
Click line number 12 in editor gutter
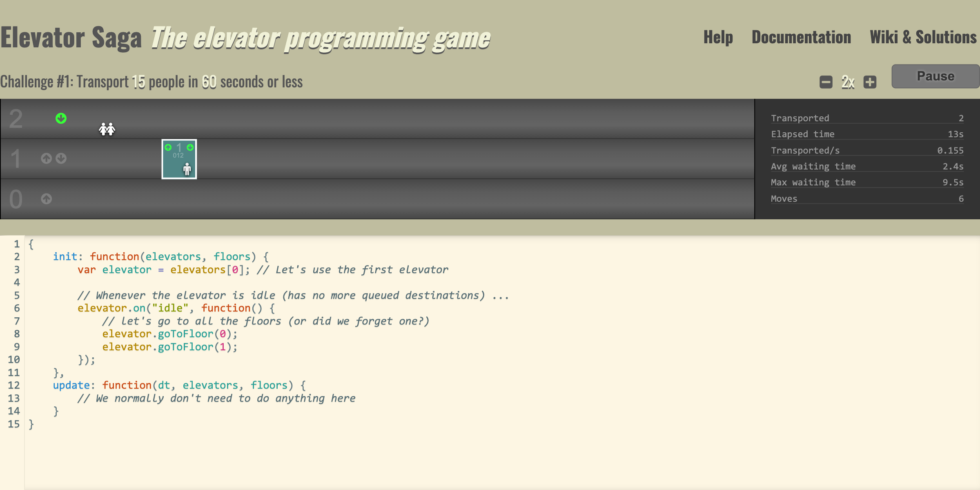click(x=14, y=385)
